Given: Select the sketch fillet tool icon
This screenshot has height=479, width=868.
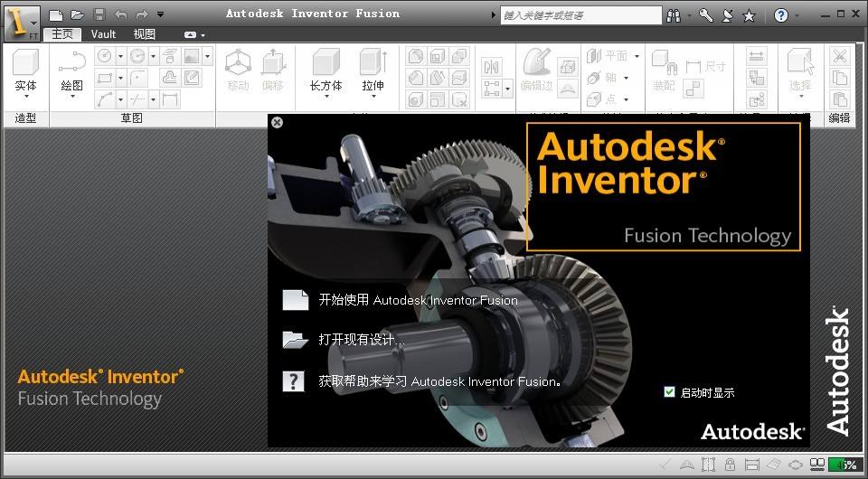Looking at the screenshot, I should point(137,78).
